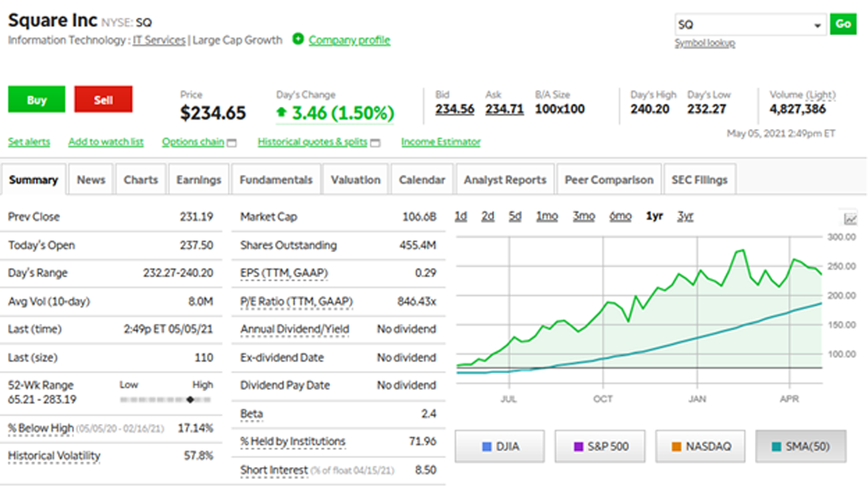
Task: Click the Market Cap value 106.6B
Action: tap(420, 217)
